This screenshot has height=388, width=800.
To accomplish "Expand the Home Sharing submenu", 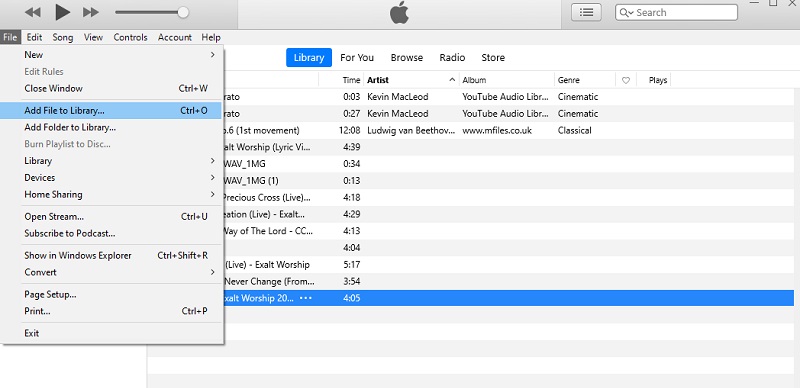I will 111,195.
